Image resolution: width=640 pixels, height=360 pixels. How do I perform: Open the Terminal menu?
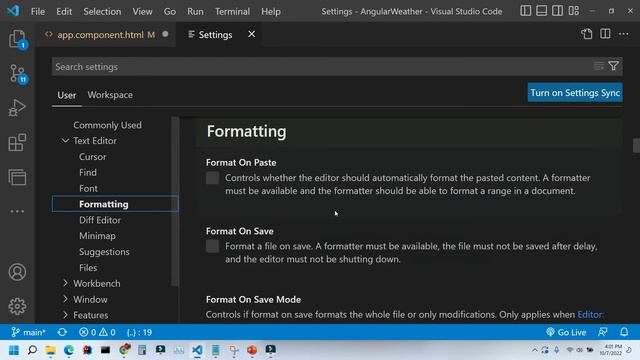pos(232,11)
